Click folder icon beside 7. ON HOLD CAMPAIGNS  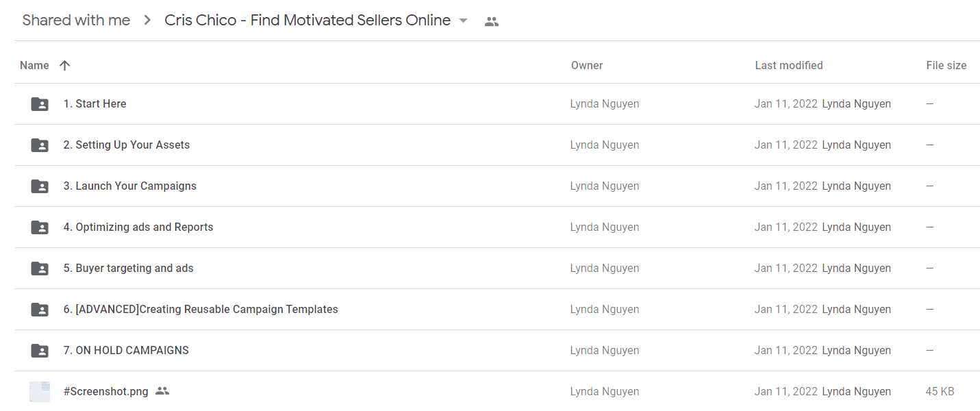(40, 351)
